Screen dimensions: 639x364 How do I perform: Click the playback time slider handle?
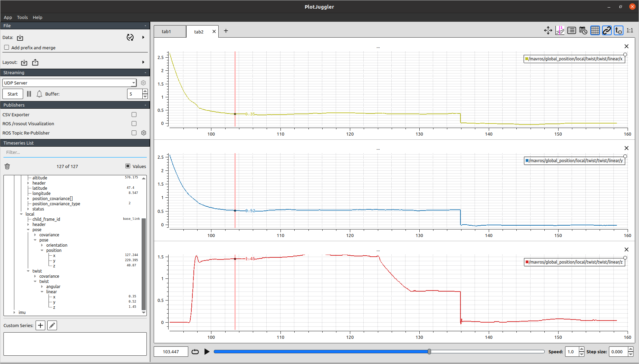[x=429, y=352]
